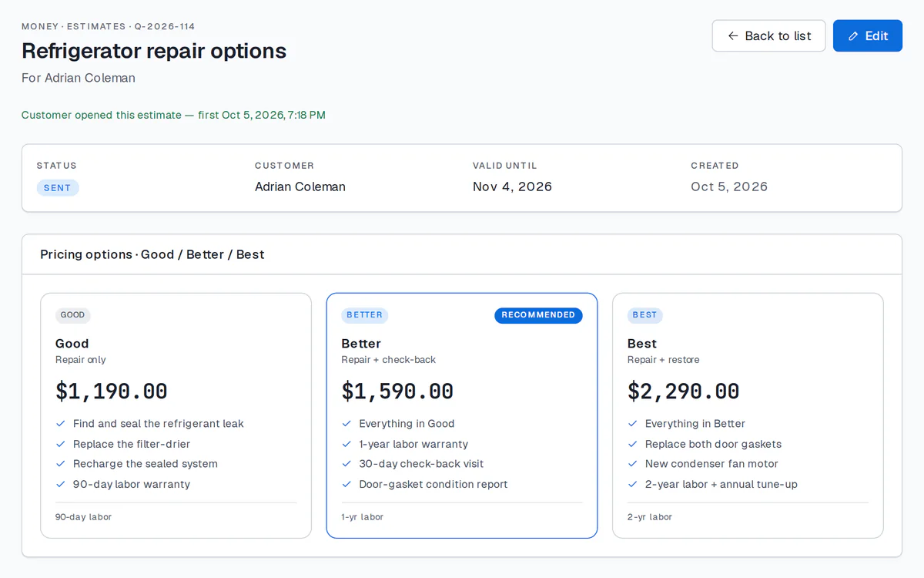Click the GOOD tier tag

coord(72,315)
